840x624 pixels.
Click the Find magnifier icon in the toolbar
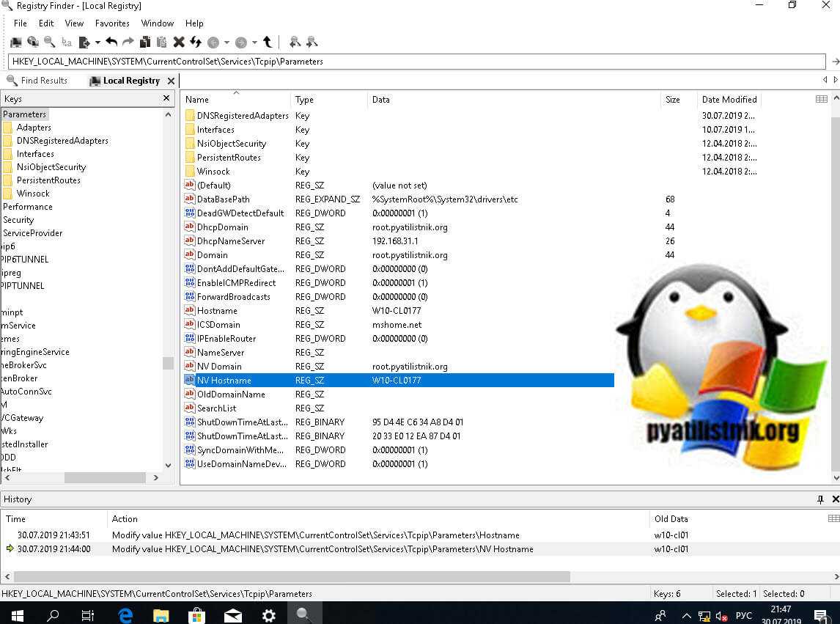coord(50,43)
